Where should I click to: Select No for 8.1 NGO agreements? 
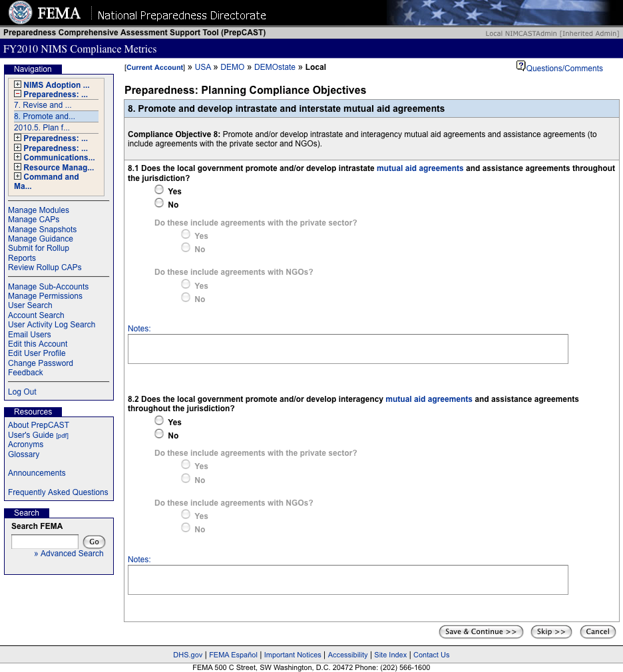[x=186, y=297]
